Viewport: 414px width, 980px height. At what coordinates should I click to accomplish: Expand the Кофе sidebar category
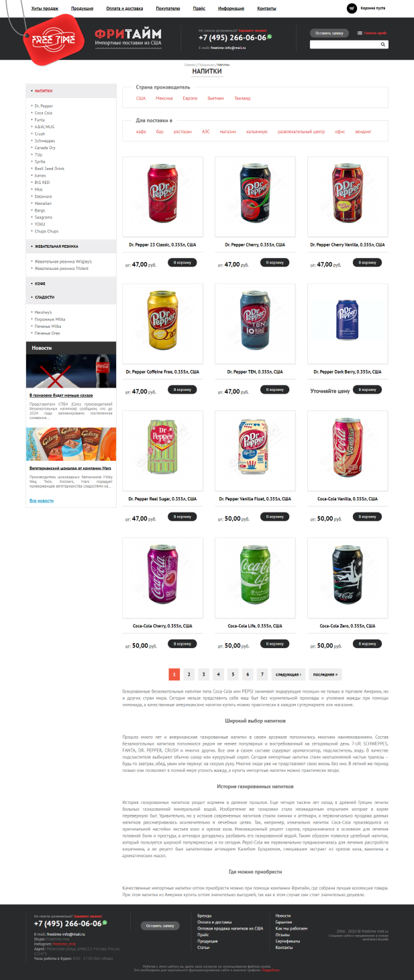tap(40, 283)
